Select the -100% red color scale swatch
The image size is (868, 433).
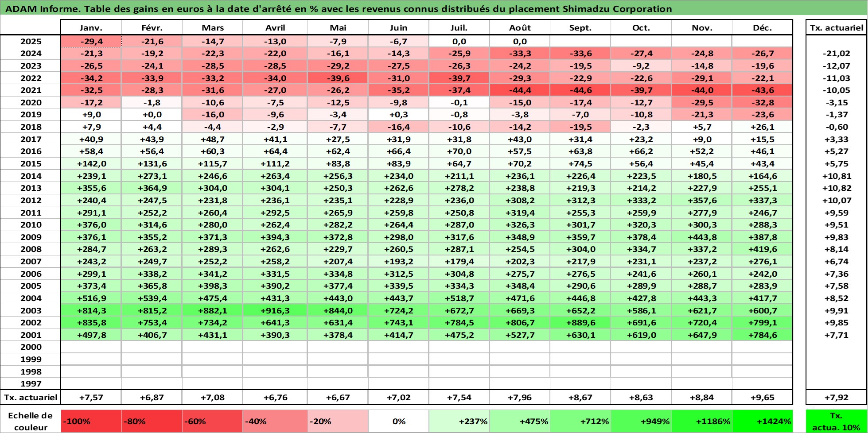click(x=91, y=421)
